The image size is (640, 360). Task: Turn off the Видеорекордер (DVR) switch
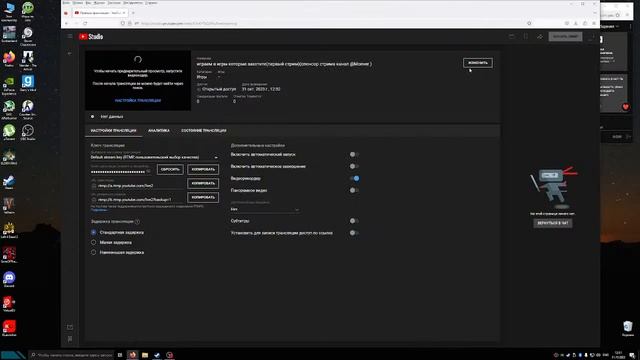pyautogui.click(x=355, y=178)
